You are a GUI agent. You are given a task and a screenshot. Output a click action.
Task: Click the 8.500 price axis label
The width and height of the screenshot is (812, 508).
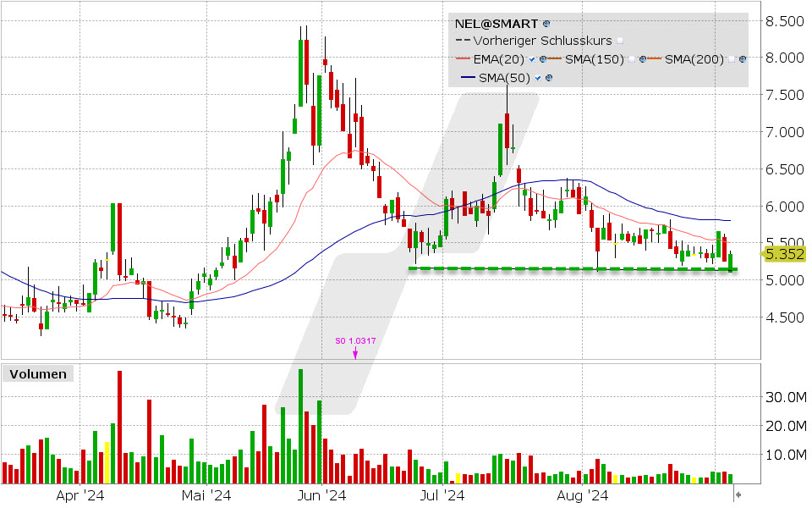[x=785, y=21]
